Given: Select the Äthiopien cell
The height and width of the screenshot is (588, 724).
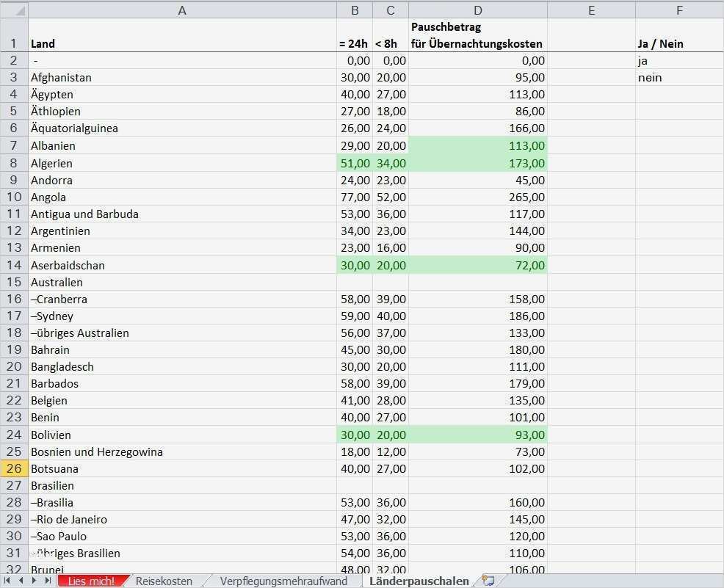Looking at the screenshot, I should (182, 112).
